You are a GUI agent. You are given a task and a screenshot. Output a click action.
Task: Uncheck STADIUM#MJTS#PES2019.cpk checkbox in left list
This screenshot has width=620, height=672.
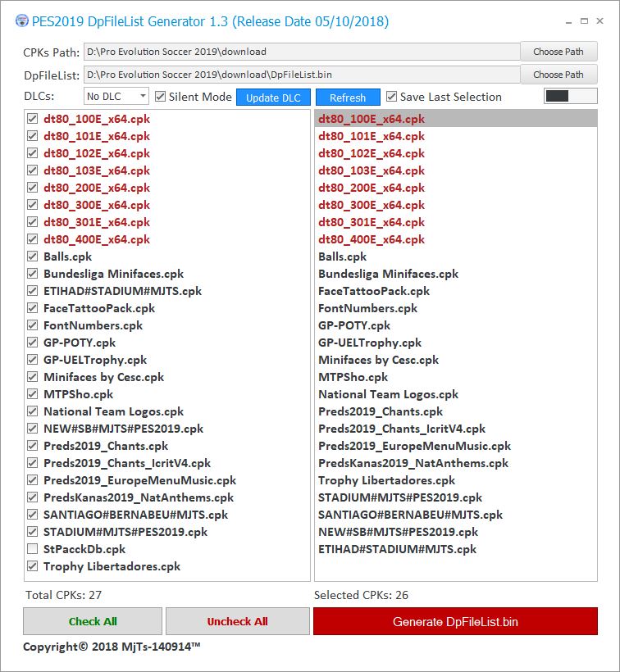[32, 531]
